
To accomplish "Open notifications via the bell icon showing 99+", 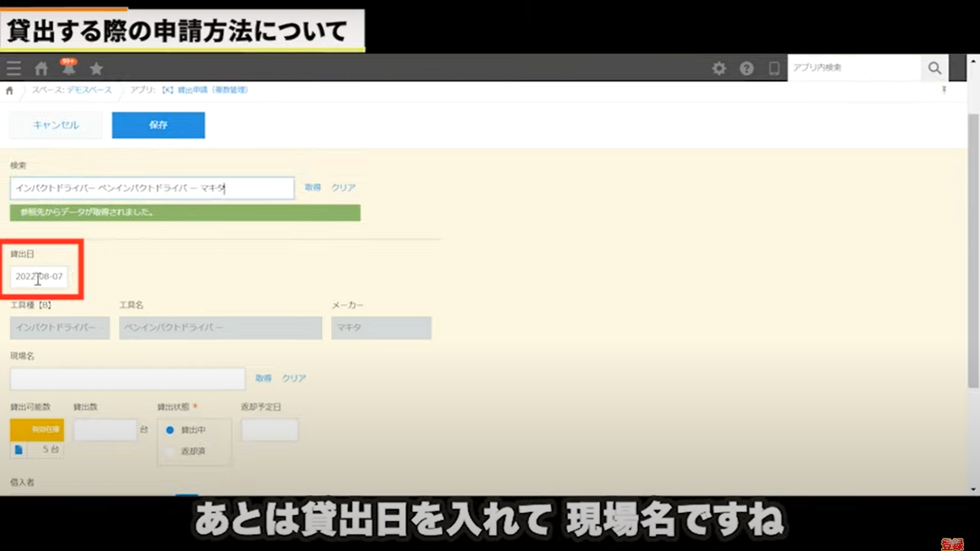I will click(68, 68).
